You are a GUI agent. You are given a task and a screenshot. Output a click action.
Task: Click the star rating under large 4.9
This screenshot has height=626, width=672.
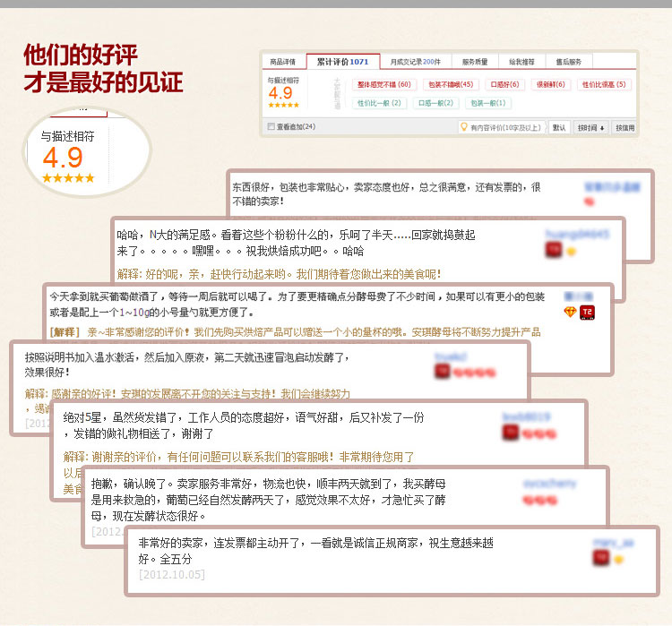(x=67, y=178)
